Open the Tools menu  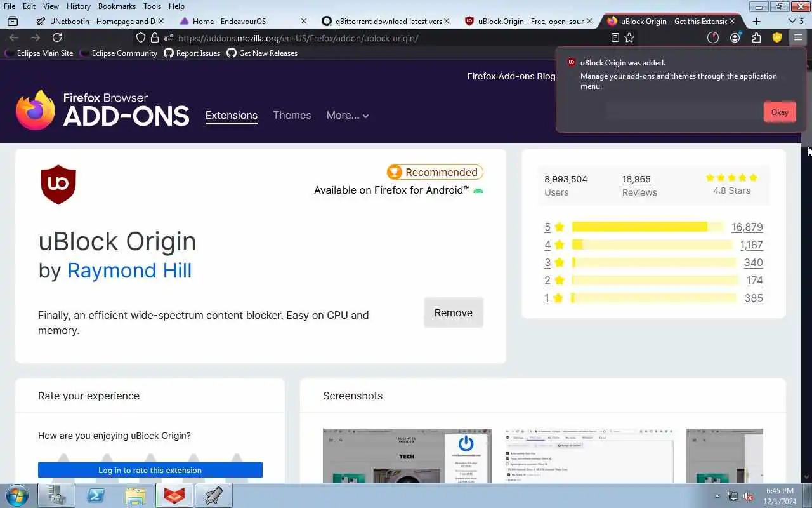tap(152, 6)
